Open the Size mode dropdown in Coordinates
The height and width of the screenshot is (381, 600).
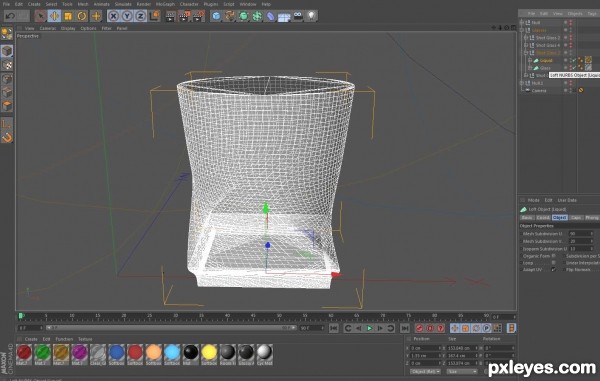tap(462, 371)
